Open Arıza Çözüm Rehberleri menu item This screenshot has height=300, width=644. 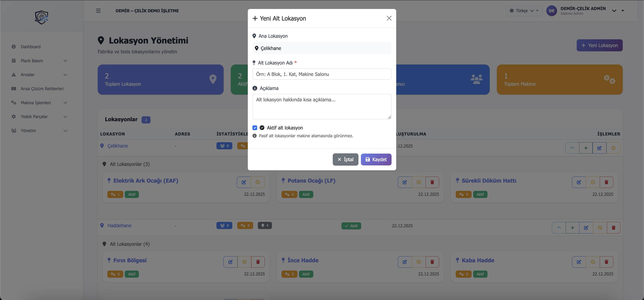(42, 89)
